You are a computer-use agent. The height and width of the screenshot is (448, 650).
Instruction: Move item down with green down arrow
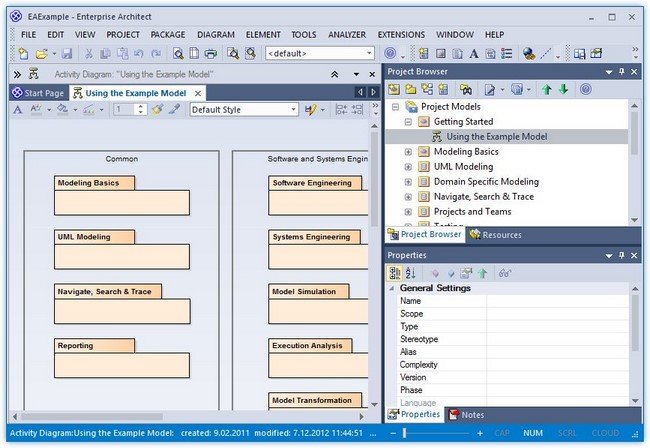[563, 89]
